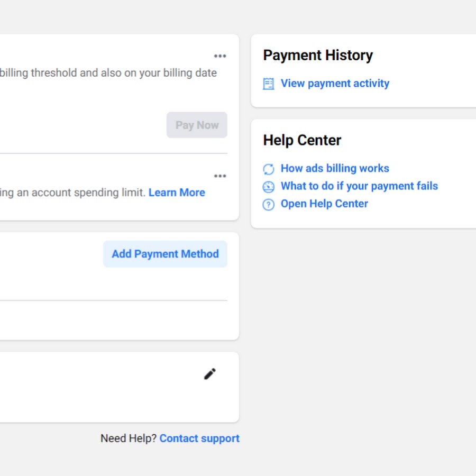Click the gauge icon beside payment fails link

(268, 187)
